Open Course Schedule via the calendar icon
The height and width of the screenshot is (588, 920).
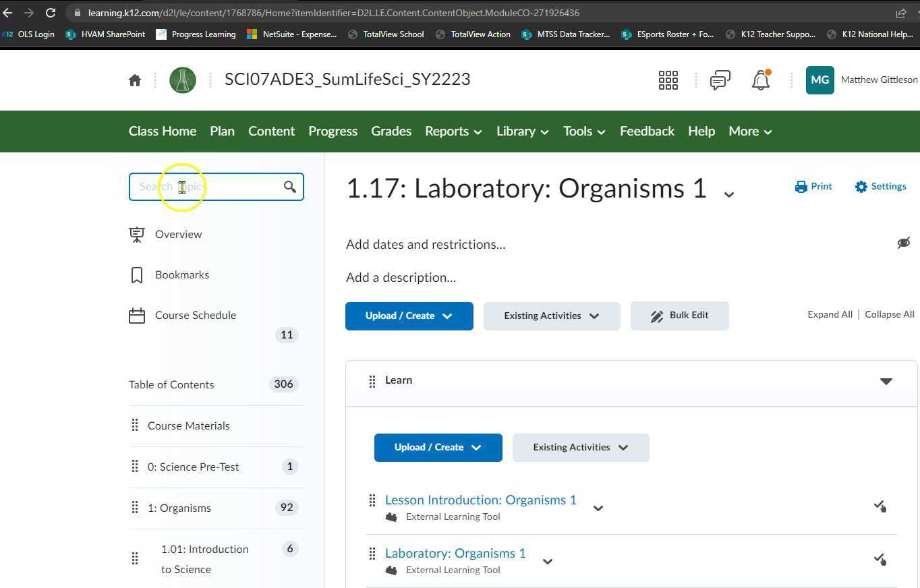(137, 315)
